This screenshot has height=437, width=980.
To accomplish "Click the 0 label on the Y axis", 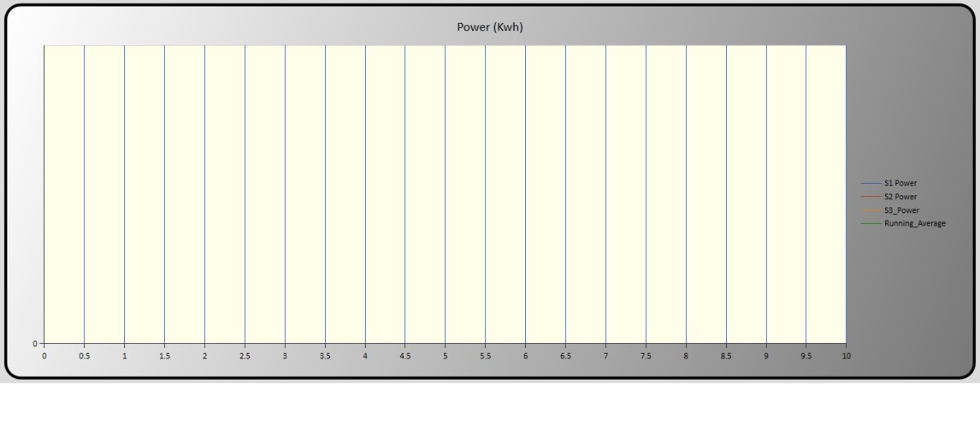I will click(x=35, y=344).
